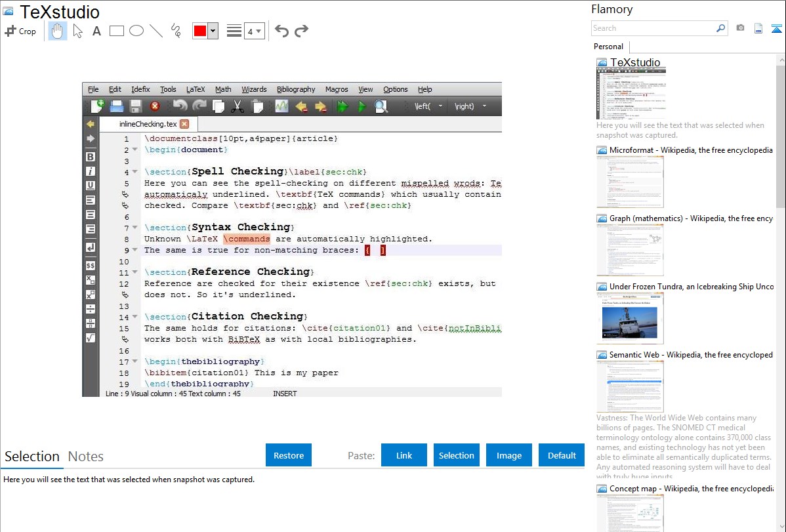786x532 pixels.
Task: Activate the Crop tool in Flamory
Action: (20, 31)
